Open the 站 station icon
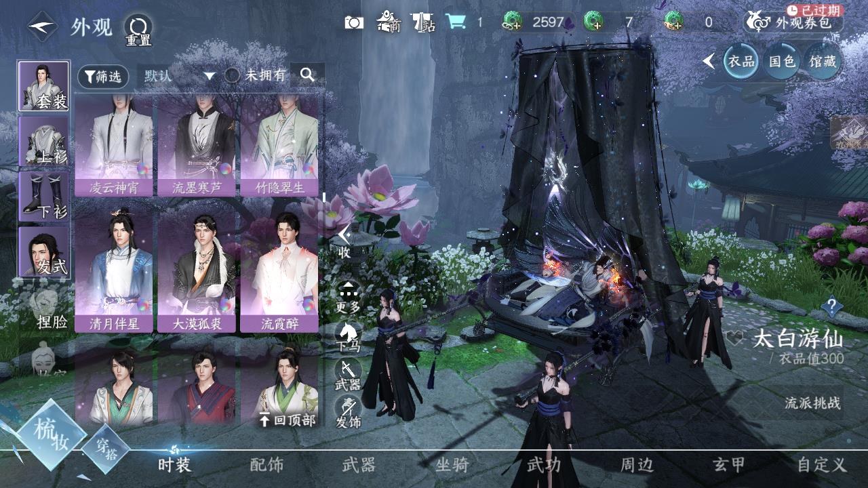868x488 pixels. coord(424,22)
